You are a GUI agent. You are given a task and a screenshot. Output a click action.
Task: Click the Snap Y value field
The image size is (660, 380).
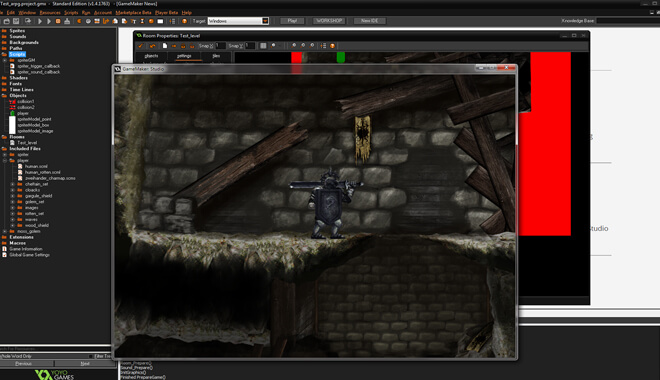pyautogui.click(x=250, y=45)
